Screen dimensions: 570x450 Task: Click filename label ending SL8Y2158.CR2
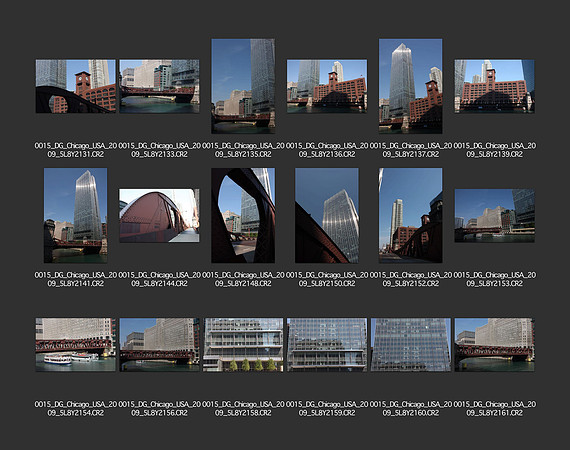coord(243,409)
